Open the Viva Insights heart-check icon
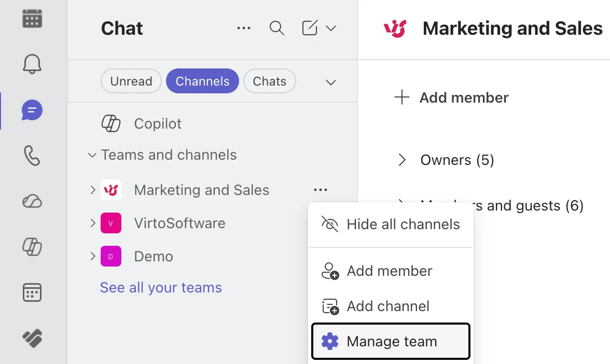 coord(32,338)
